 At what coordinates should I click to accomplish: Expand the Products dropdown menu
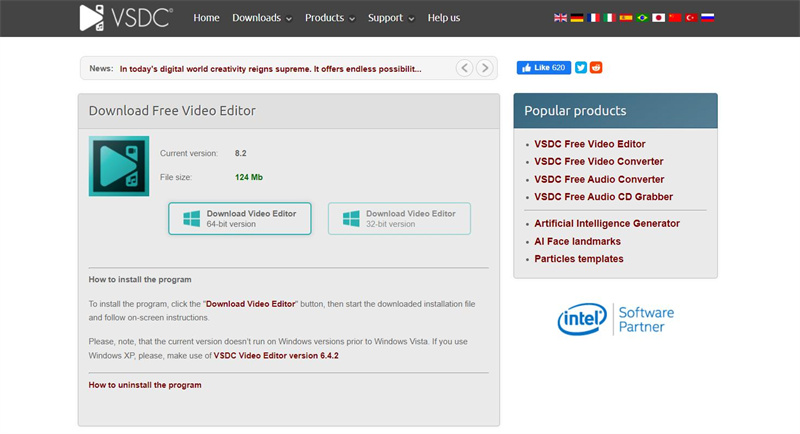point(331,18)
